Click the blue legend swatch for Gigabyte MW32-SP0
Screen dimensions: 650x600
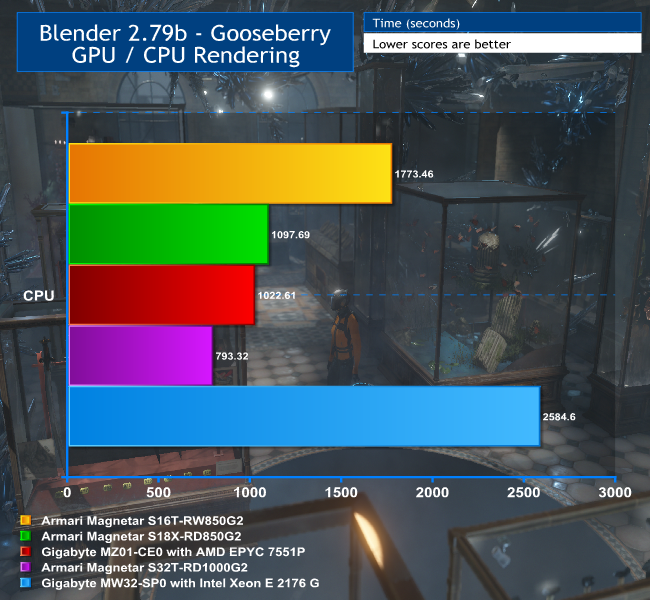[x=26, y=583]
